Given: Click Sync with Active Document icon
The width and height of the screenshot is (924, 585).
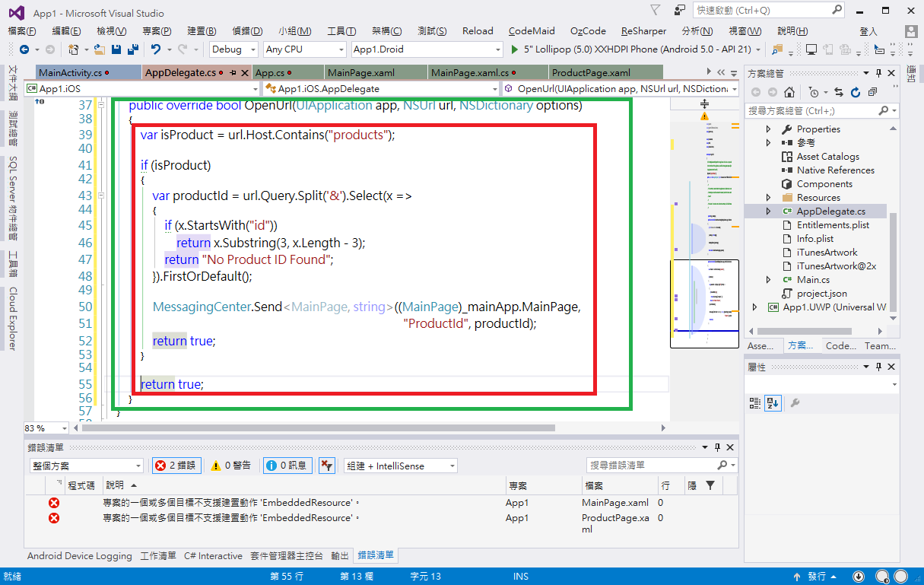Looking at the screenshot, I should click(839, 92).
